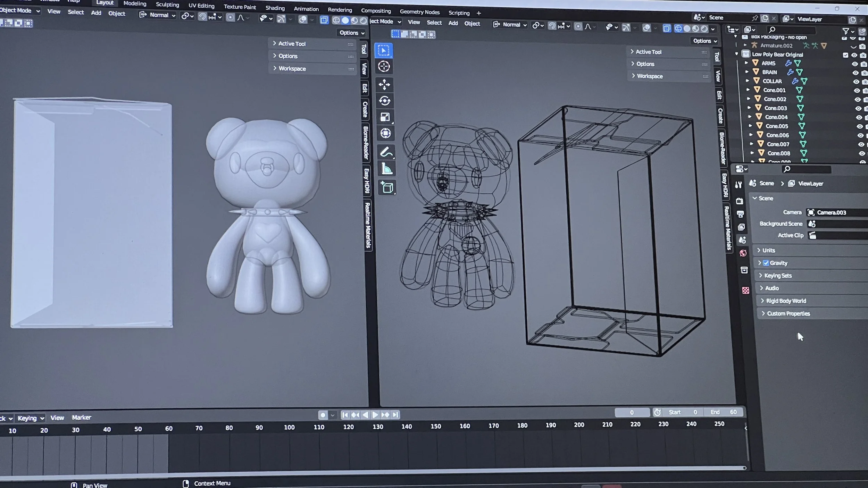
Task: Open the Marker menu in the timeline
Action: [x=82, y=418]
